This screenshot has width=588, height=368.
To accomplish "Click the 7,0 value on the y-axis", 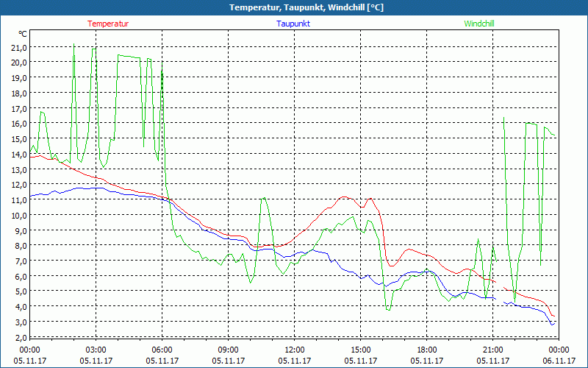I will (21, 261).
